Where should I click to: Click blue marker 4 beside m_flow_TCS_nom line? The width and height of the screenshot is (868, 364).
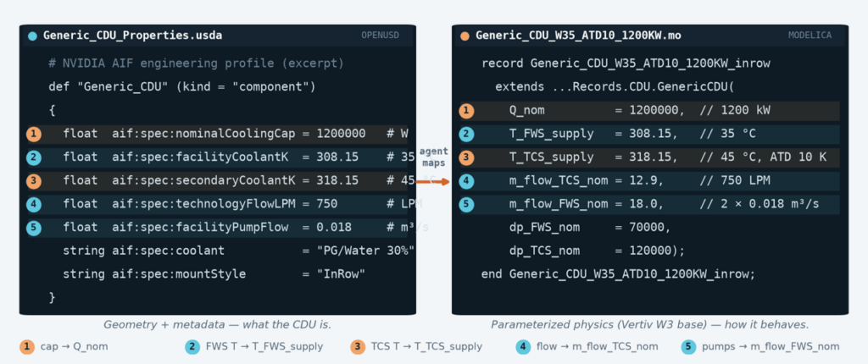click(x=467, y=181)
